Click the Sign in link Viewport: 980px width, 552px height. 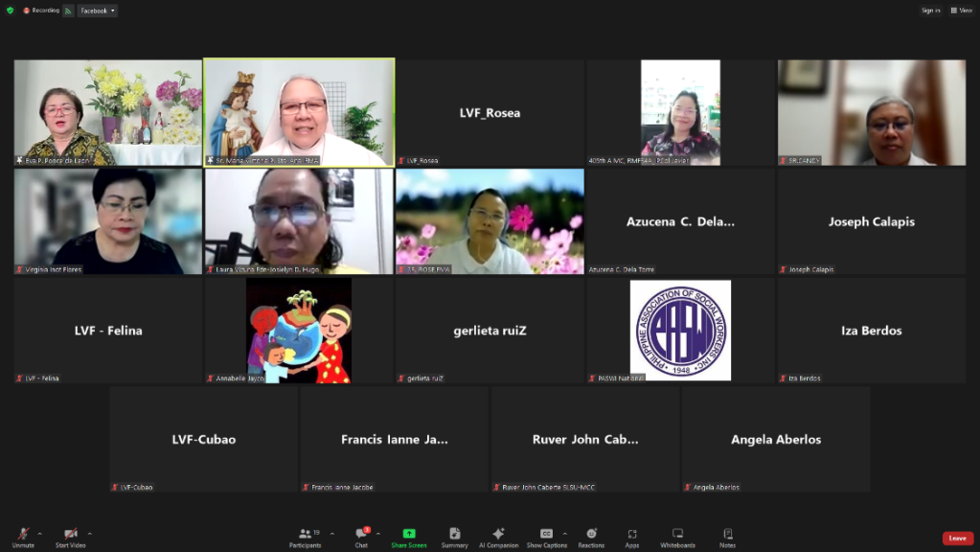[930, 11]
